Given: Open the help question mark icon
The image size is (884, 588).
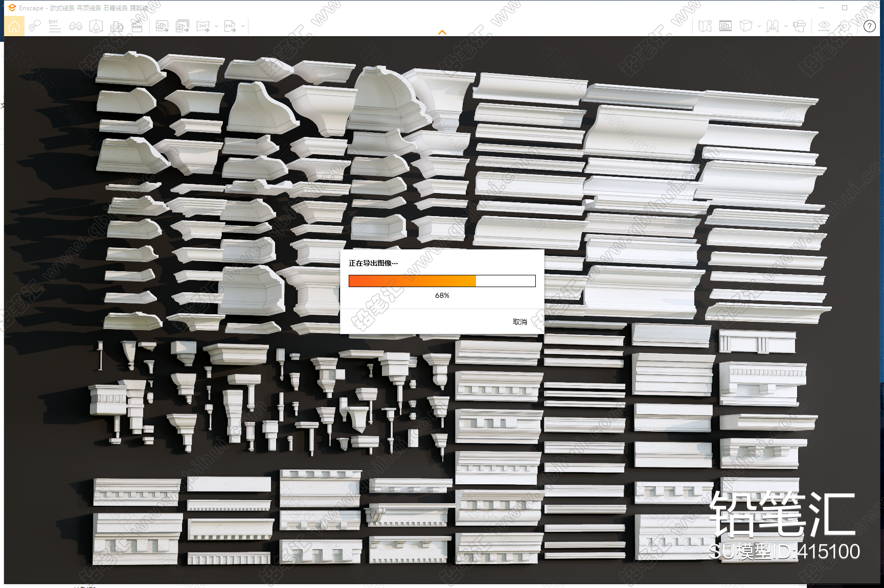Looking at the screenshot, I should [x=870, y=26].
